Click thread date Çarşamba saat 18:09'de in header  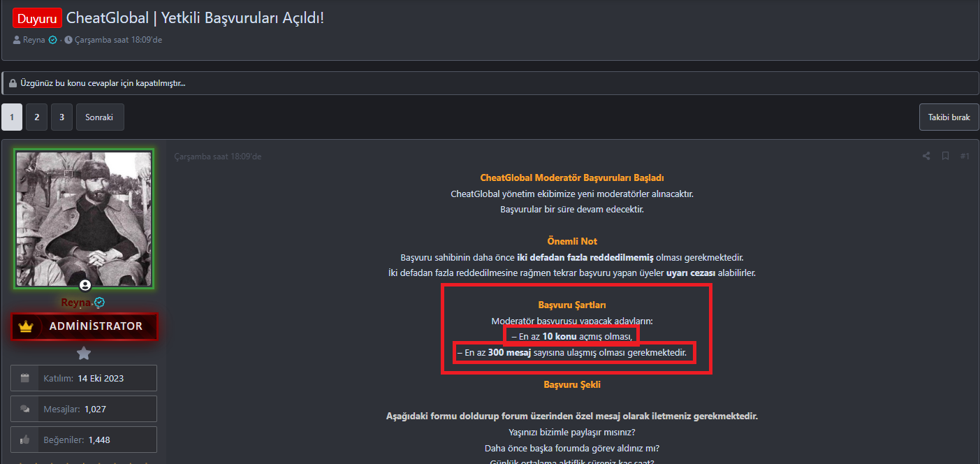118,40
